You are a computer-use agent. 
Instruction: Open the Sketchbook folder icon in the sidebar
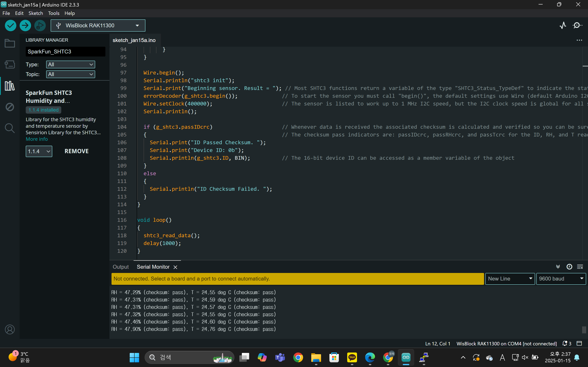[10, 43]
